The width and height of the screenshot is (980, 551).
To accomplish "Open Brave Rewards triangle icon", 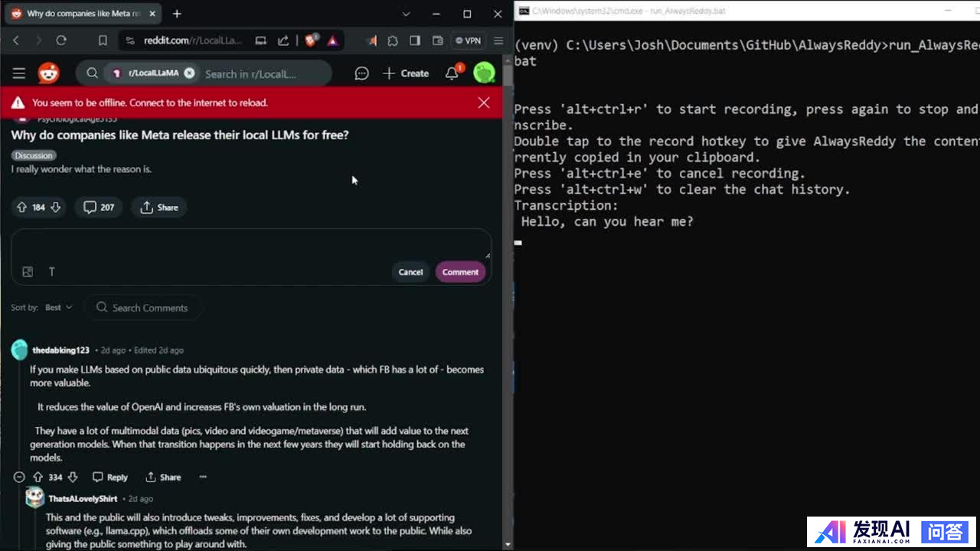I will [x=332, y=41].
